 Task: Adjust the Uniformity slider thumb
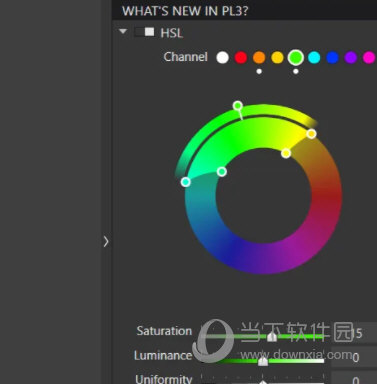(263, 382)
